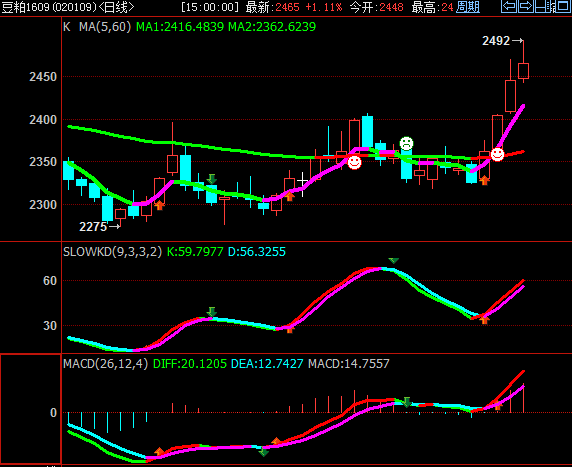Click the 豆粕1609 (020109) contract title

(x=50, y=7)
